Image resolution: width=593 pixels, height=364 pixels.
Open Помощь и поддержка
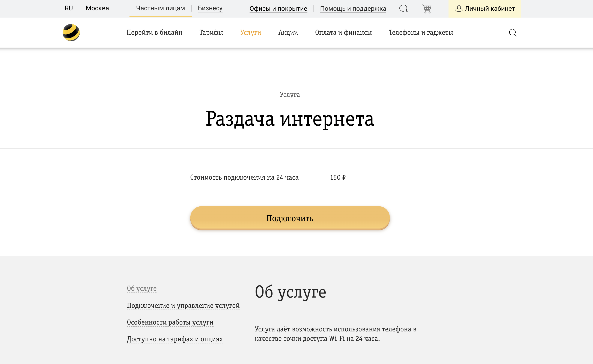353,8
